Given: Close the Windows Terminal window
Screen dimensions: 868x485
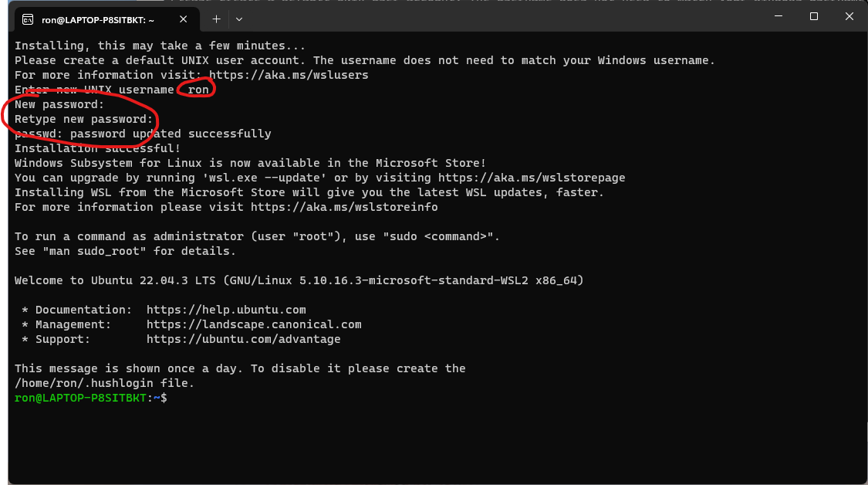Looking at the screenshot, I should coord(849,16).
